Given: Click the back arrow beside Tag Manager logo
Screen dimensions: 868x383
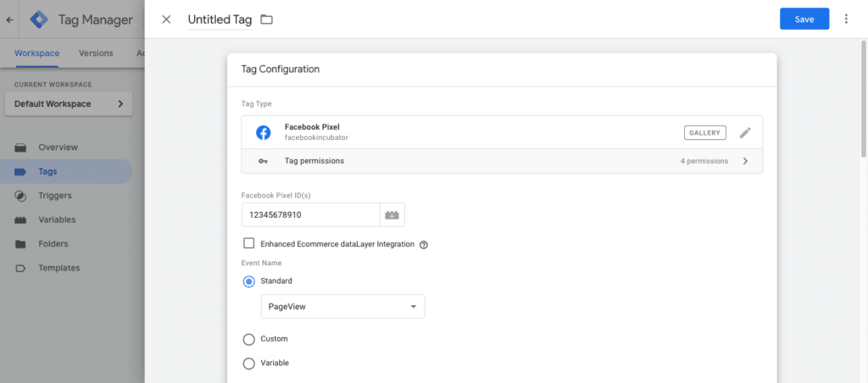Looking at the screenshot, I should point(8,19).
